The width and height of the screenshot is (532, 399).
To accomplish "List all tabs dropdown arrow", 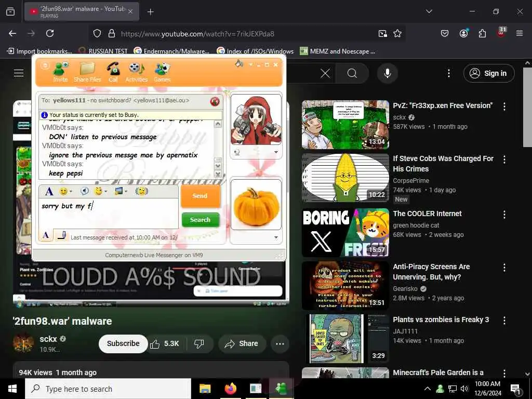I will pos(429,11).
